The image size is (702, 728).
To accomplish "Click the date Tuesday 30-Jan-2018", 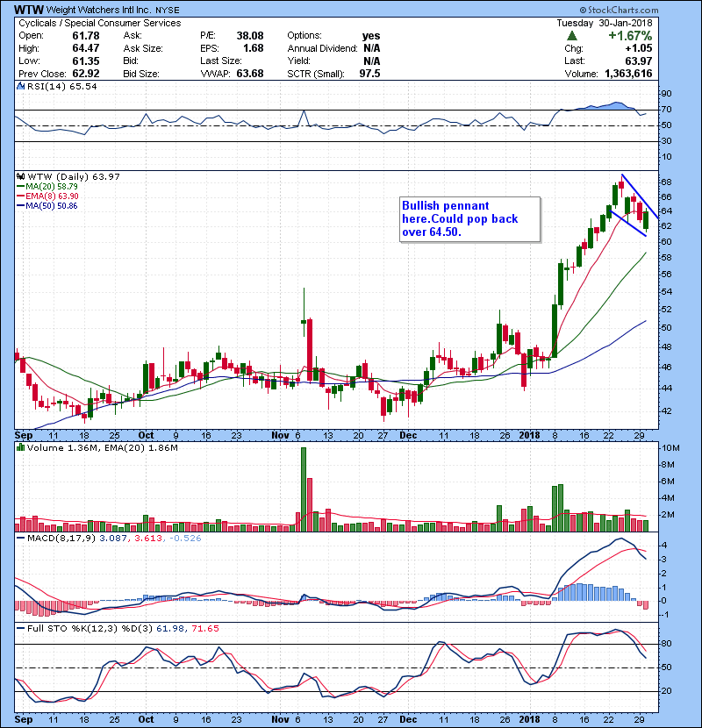I will coord(605,23).
